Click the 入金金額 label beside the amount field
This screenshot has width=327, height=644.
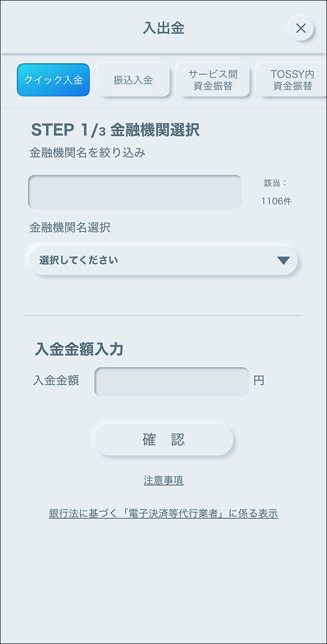pyautogui.click(x=56, y=381)
